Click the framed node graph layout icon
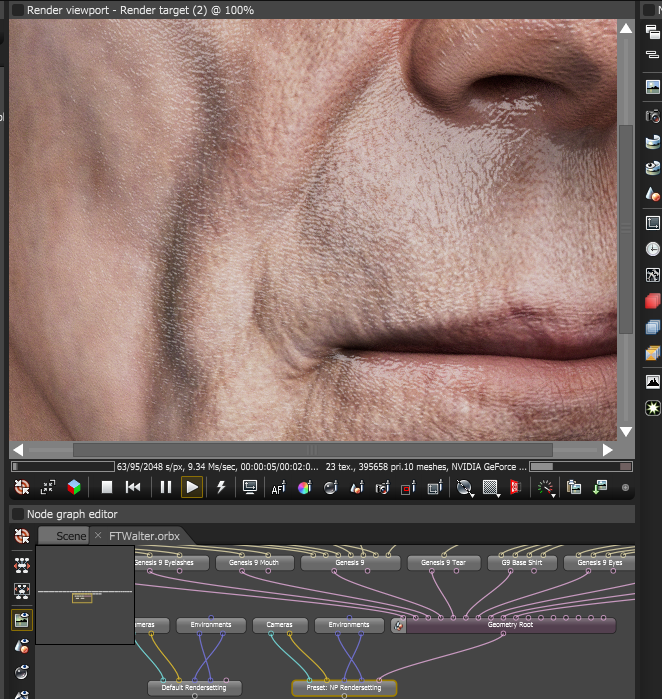Screen dimensions: 662x699 point(22,591)
